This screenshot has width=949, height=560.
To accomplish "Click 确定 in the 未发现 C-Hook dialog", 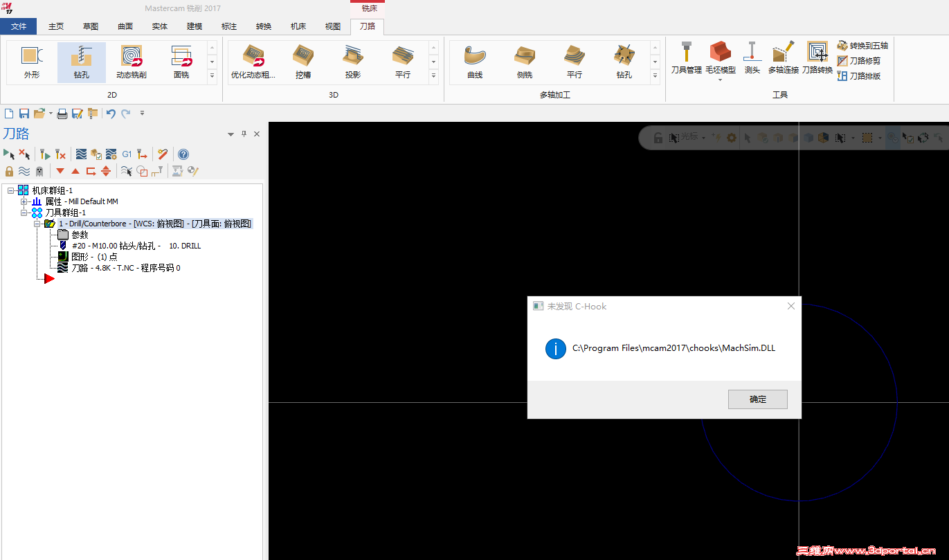I will [758, 399].
